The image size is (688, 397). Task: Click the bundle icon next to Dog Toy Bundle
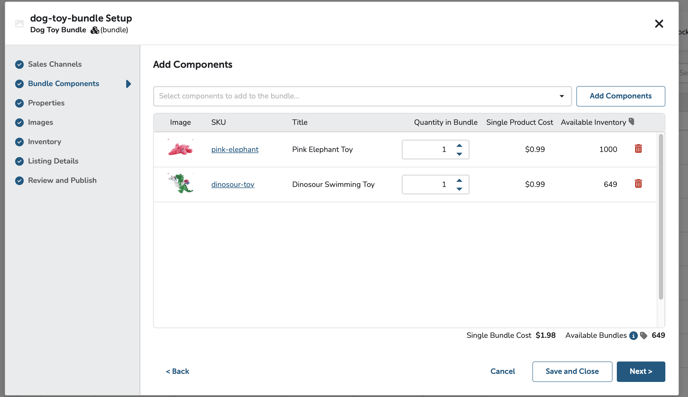[x=95, y=30]
